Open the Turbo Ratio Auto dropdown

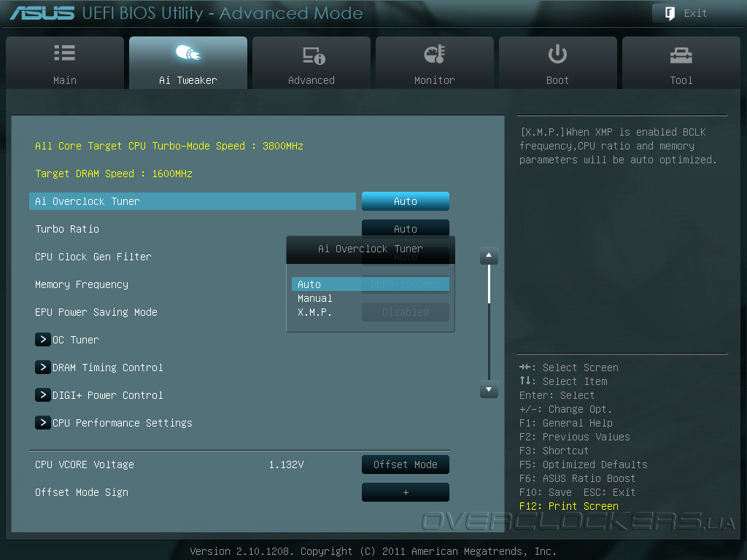click(406, 228)
